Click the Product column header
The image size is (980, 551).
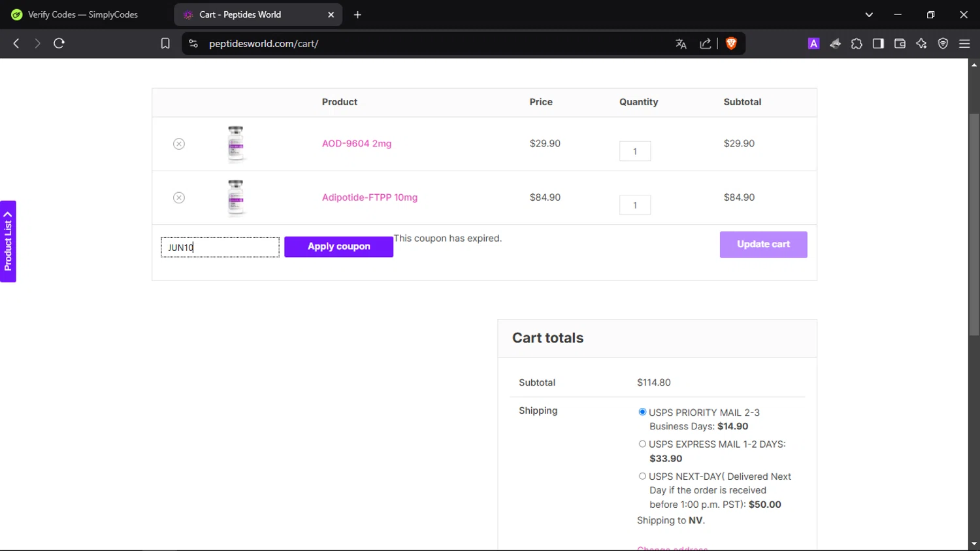[340, 102]
